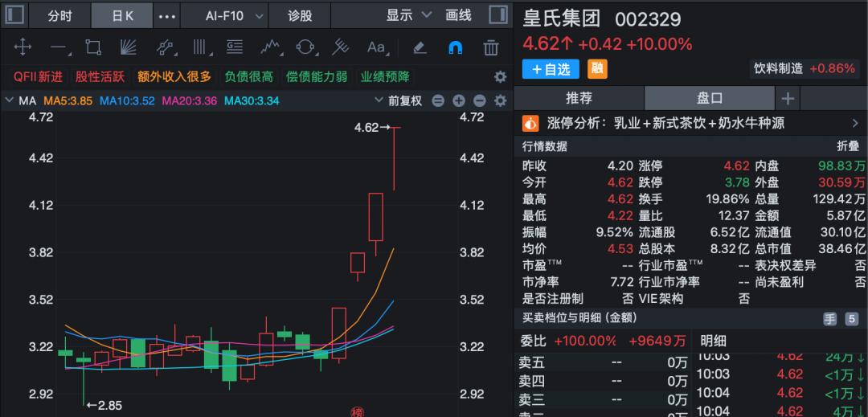Click the equals reset zoom icon
This screenshot has height=417, width=868.
point(438,101)
